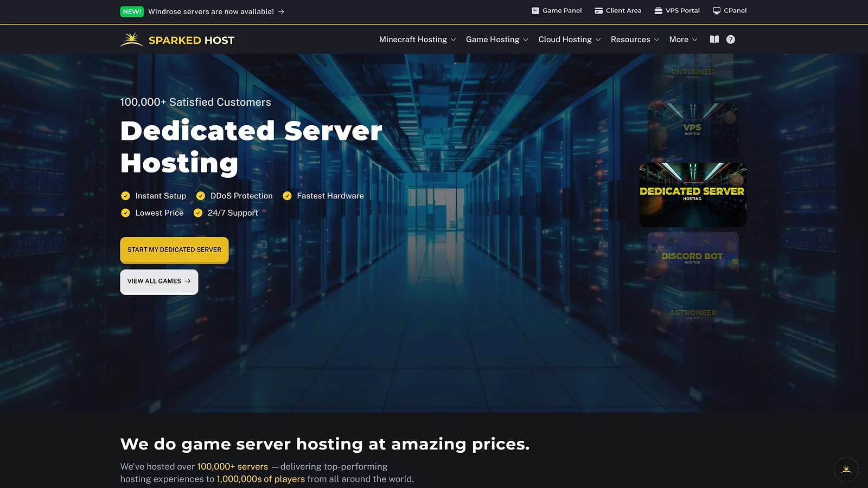868x488 pixels.
Task: Click the Windrose servers announcement text
Action: 211,11
